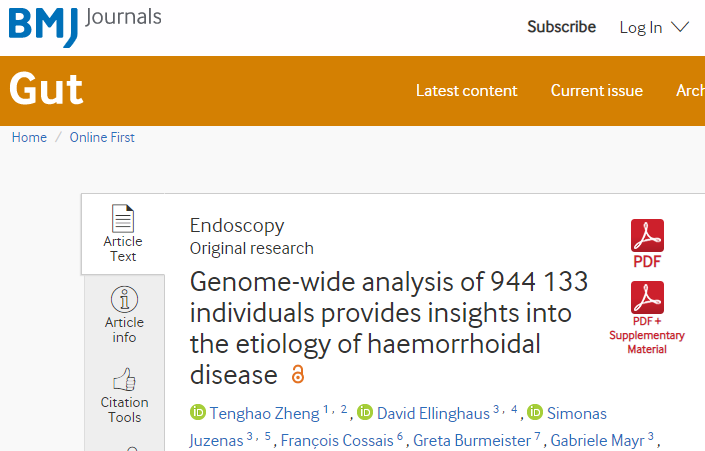
Task: Open the Article info icon
Action: [124, 299]
